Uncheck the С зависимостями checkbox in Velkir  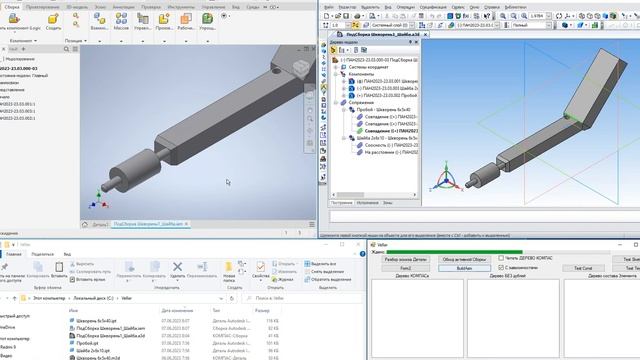tap(501, 267)
